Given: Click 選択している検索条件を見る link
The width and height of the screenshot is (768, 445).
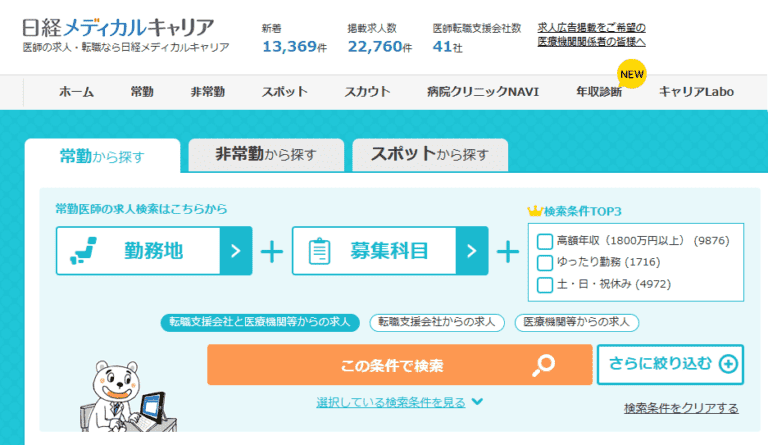Looking at the screenshot, I should pyautogui.click(x=391, y=402).
